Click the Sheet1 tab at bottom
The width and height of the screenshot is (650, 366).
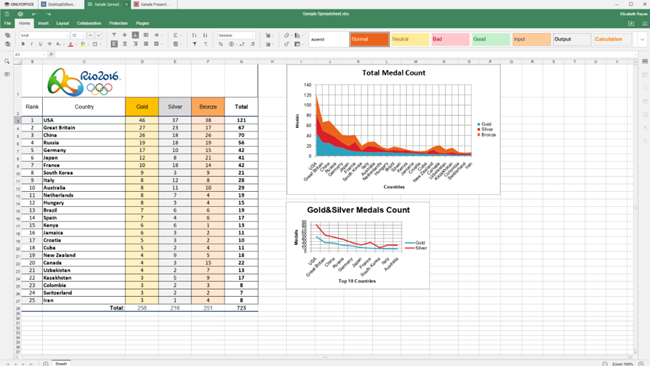point(61,364)
